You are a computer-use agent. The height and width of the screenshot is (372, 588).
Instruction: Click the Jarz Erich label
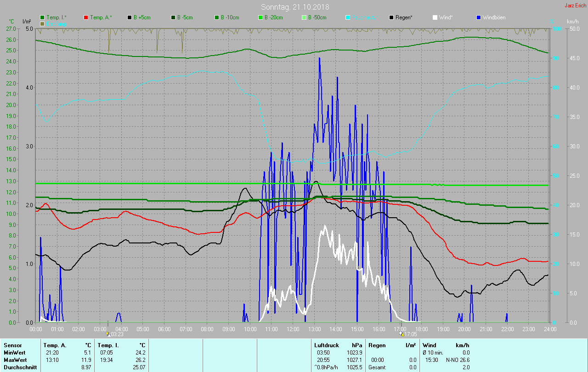575,6
